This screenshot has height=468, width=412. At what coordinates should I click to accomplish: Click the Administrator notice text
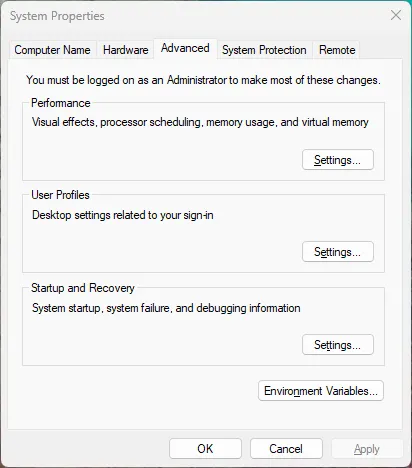pyautogui.click(x=203, y=80)
